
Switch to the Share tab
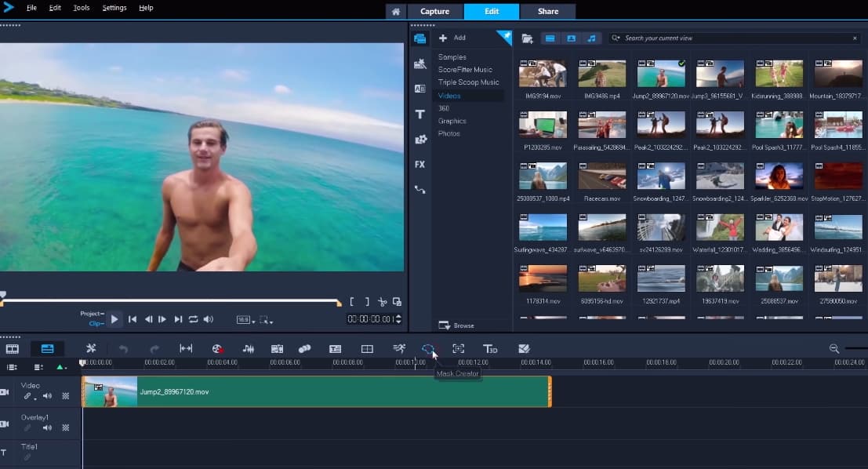click(548, 11)
